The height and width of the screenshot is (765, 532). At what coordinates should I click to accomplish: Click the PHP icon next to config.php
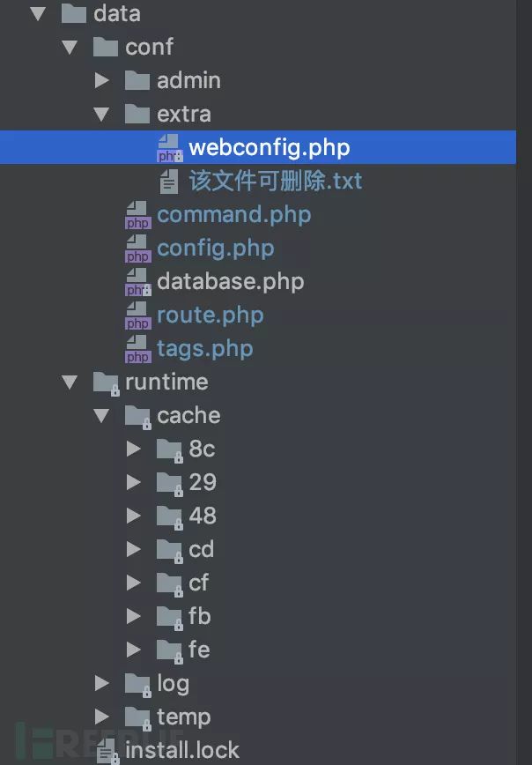(x=137, y=249)
